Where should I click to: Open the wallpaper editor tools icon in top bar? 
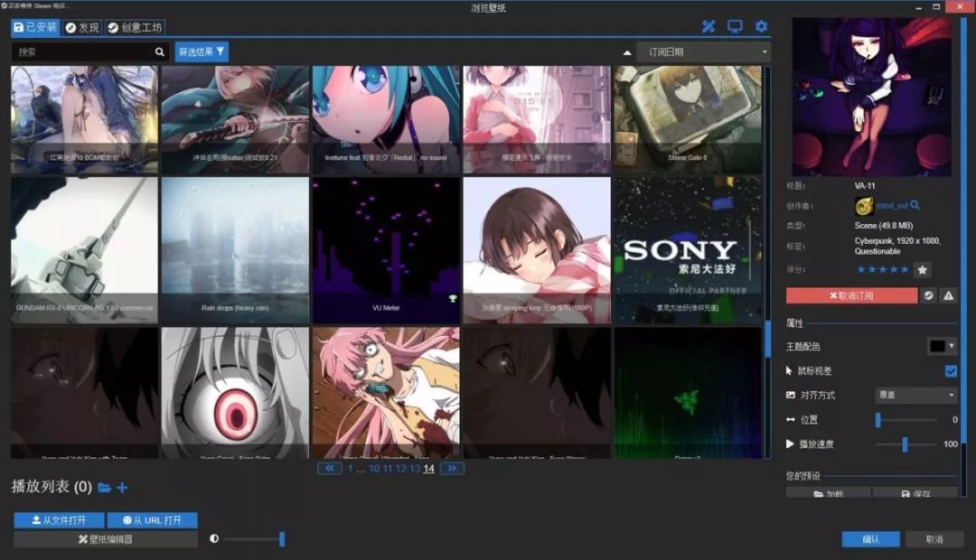(x=709, y=27)
